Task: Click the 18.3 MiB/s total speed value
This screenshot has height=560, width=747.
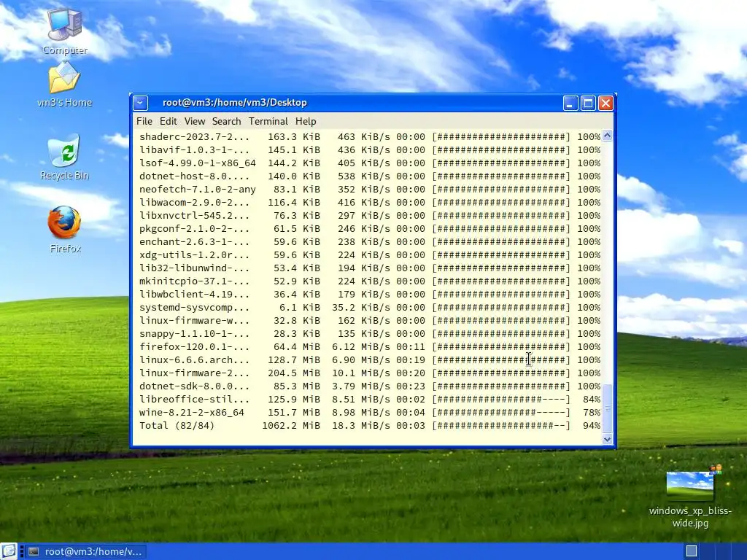Action: coord(360,425)
